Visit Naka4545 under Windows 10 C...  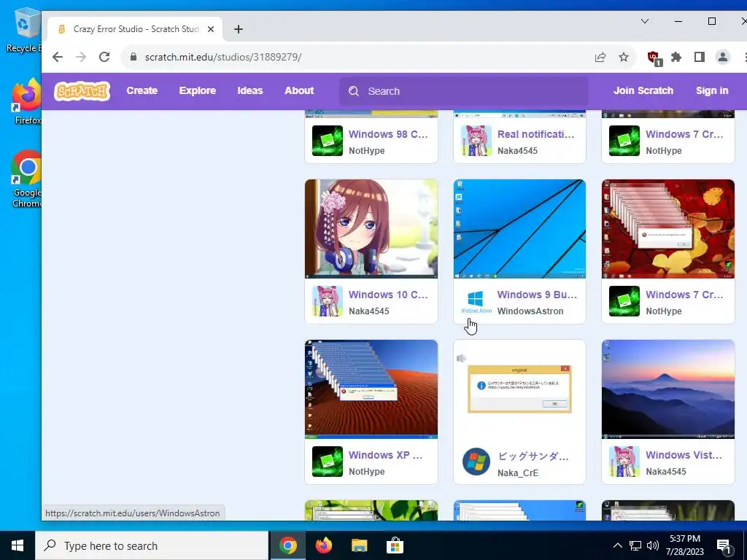click(x=368, y=311)
